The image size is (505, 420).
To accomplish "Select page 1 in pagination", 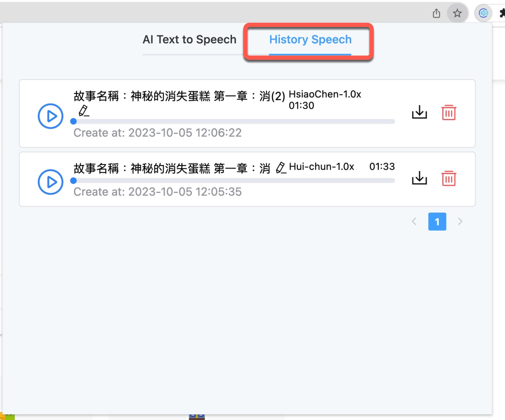I will tap(437, 221).
